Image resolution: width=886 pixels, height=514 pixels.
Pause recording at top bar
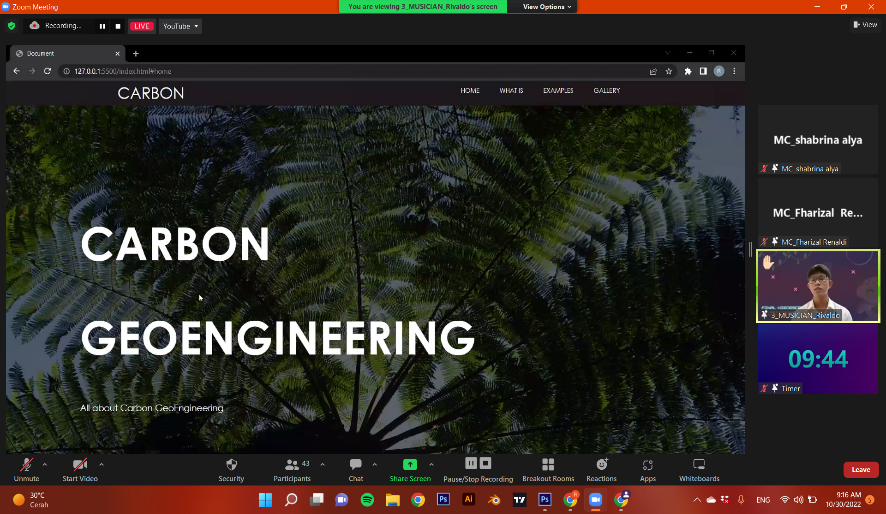[102, 26]
